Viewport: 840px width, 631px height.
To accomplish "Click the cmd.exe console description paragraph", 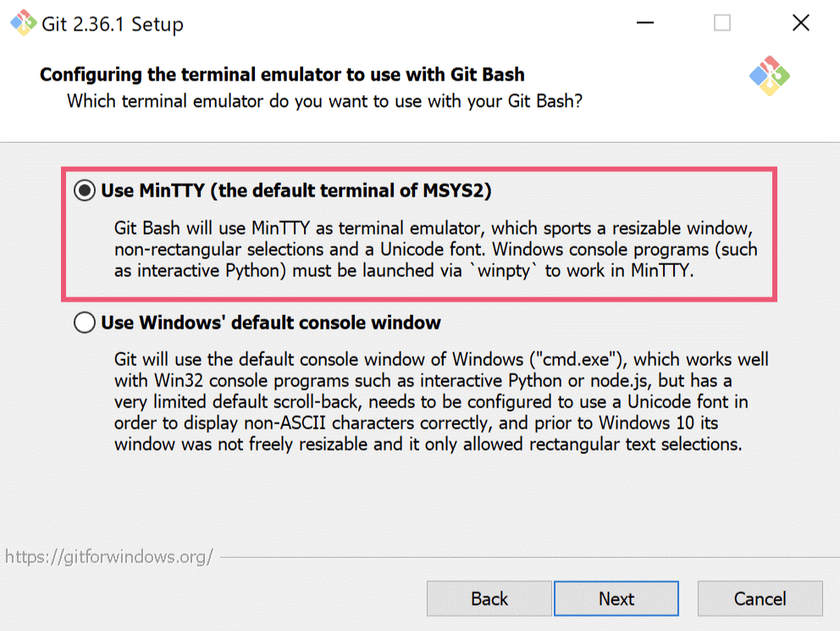I will click(x=440, y=402).
